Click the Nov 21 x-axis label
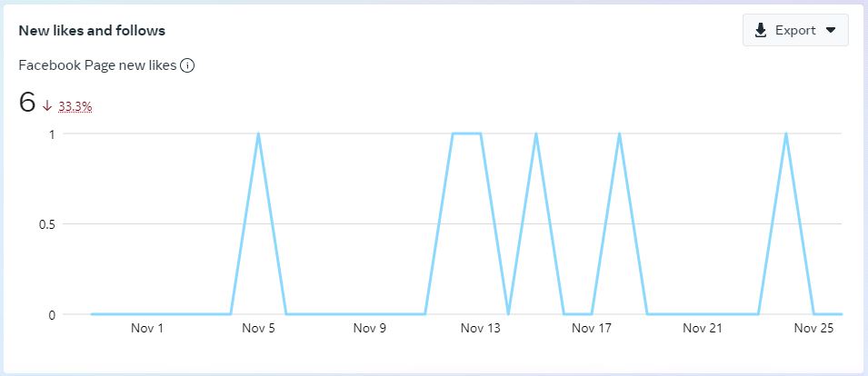This screenshot has height=376, width=868. (703, 328)
